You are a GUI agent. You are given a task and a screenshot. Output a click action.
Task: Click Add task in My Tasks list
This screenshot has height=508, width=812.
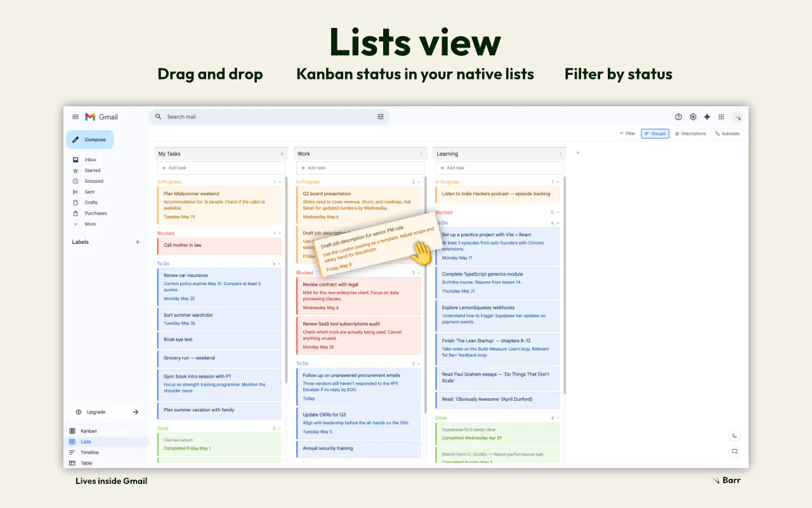221,168
